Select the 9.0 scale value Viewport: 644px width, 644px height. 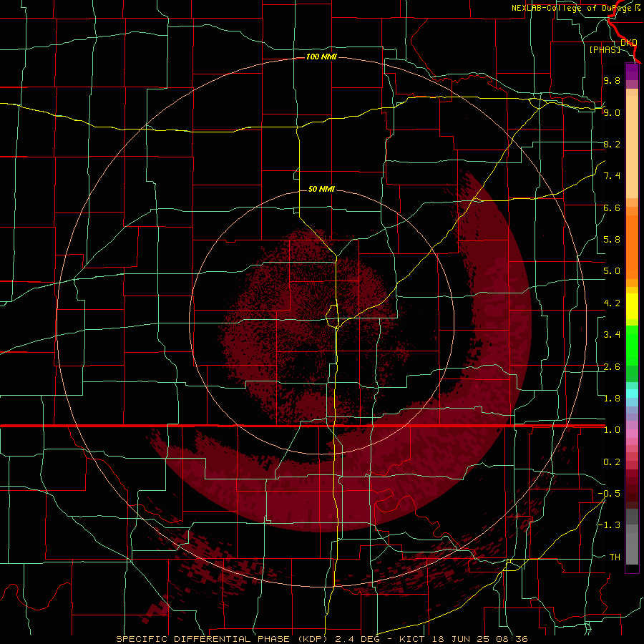click(x=612, y=112)
